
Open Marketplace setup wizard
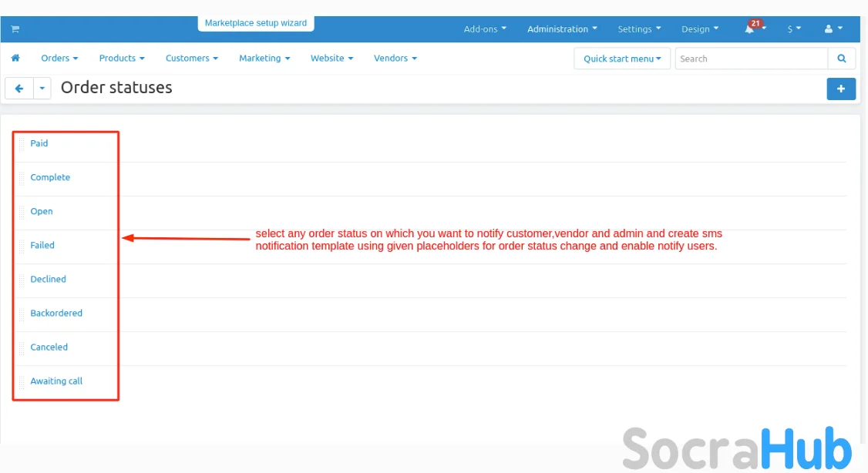[x=256, y=23]
